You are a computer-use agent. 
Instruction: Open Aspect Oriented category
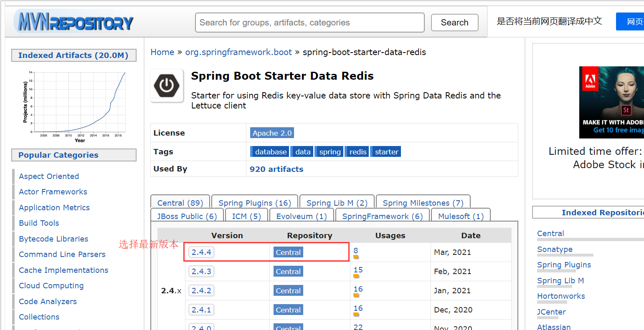[49, 176]
